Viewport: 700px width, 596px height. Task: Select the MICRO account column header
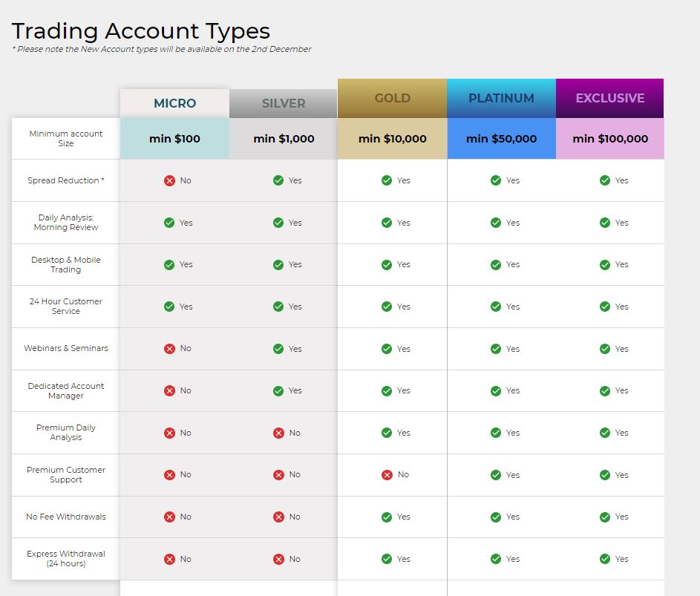(174, 103)
